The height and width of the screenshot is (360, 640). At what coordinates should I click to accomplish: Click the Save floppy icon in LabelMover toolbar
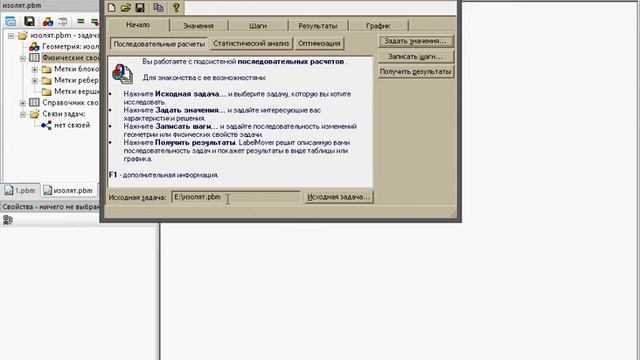point(140,8)
